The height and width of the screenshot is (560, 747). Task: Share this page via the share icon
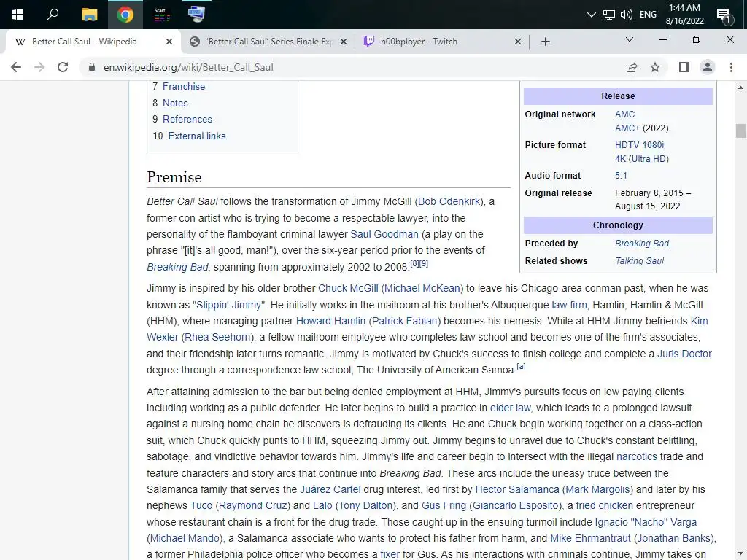coord(632,67)
